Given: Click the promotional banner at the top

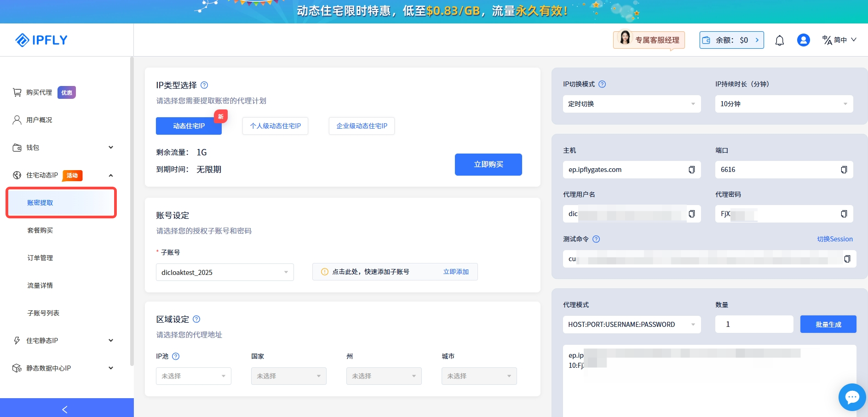Looking at the screenshot, I should 434,11.
